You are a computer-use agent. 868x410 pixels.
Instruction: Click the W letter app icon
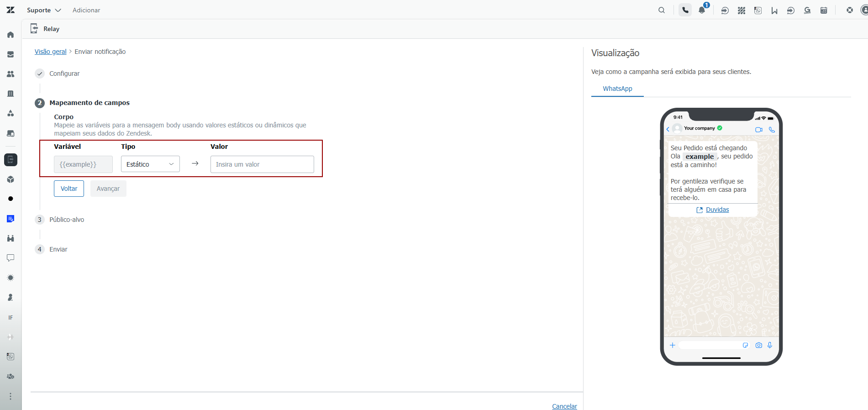click(774, 11)
